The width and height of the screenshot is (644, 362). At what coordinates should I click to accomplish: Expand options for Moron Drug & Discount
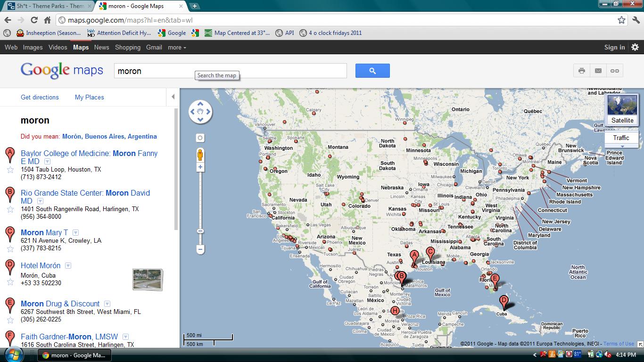[x=107, y=304]
